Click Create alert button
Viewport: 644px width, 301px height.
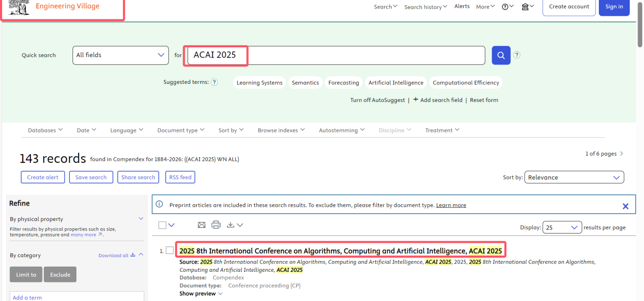pos(43,177)
